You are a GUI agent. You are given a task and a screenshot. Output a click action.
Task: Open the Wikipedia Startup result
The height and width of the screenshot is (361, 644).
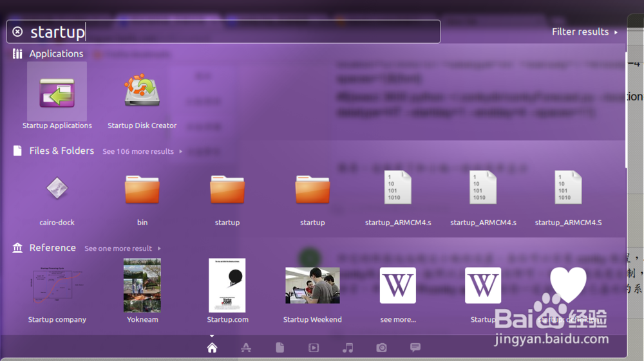pos(483,295)
